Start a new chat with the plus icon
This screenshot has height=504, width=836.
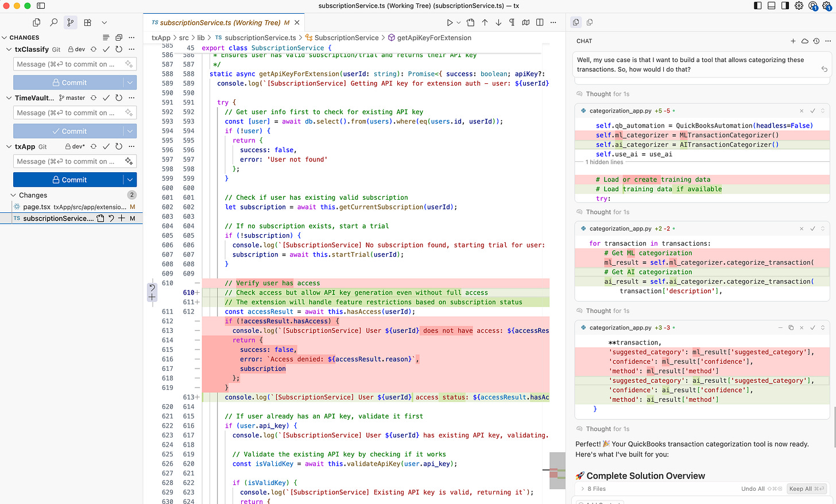(793, 41)
